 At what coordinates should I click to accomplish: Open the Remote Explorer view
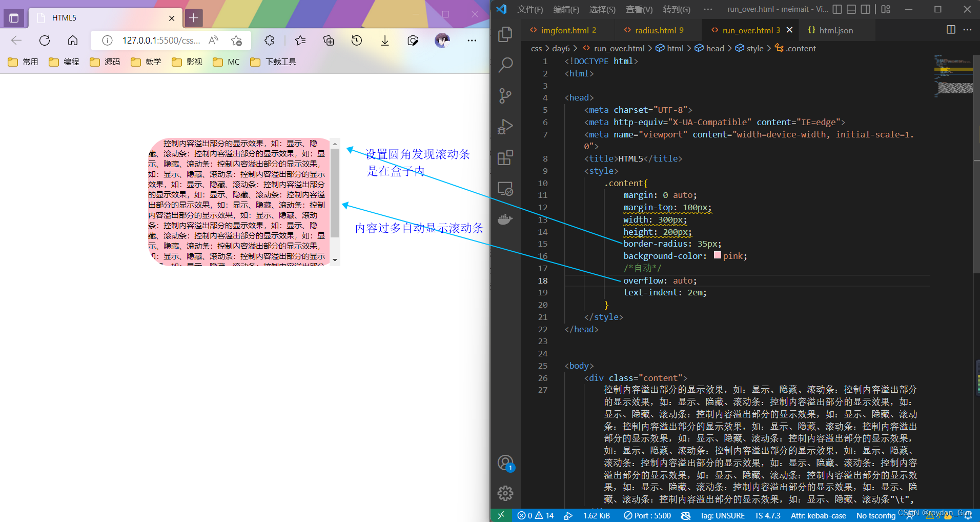505,188
